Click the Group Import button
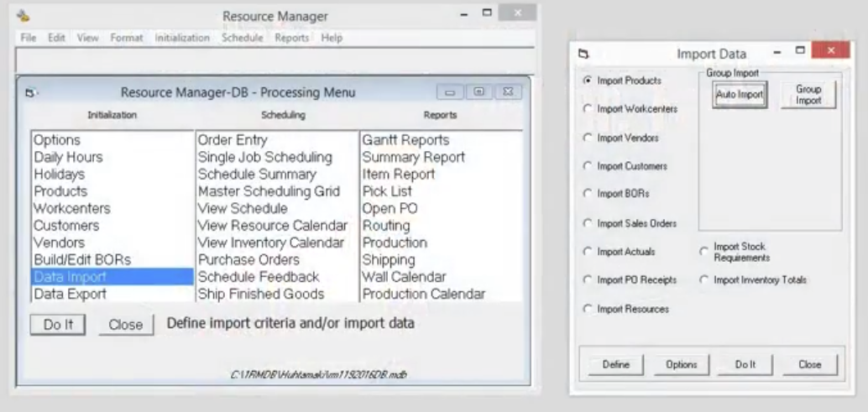868x412 pixels. pyautogui.click(x=808, y=94)
